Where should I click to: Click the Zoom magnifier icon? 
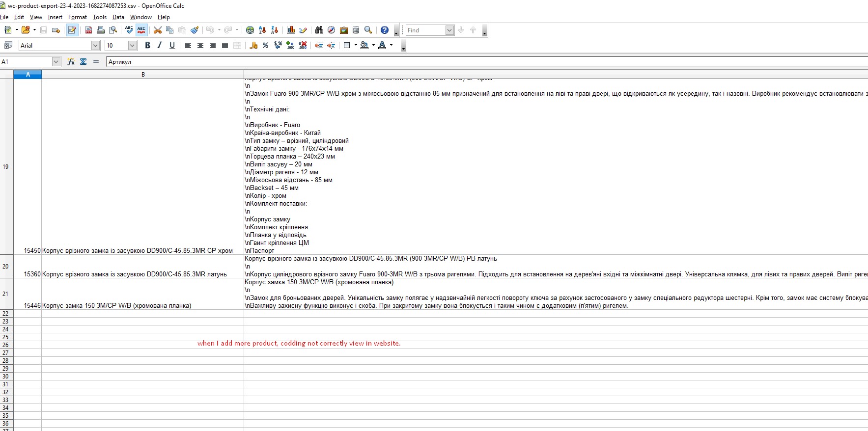click(368, 30)
